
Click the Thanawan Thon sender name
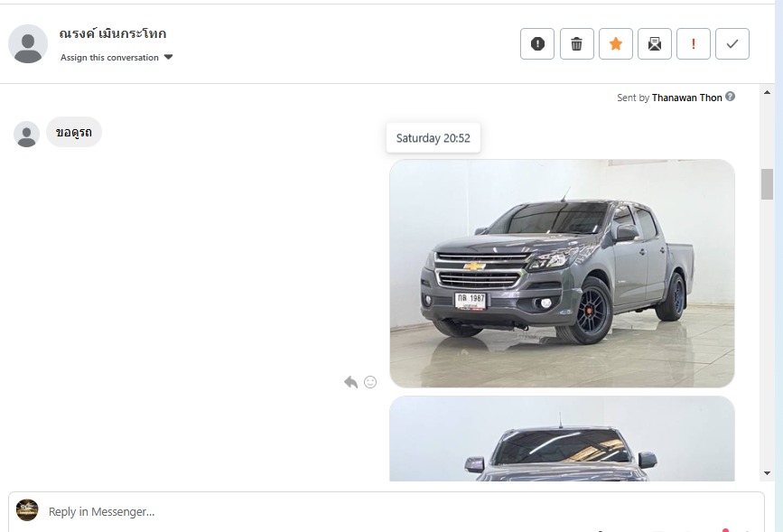click(x=686, y=98)
